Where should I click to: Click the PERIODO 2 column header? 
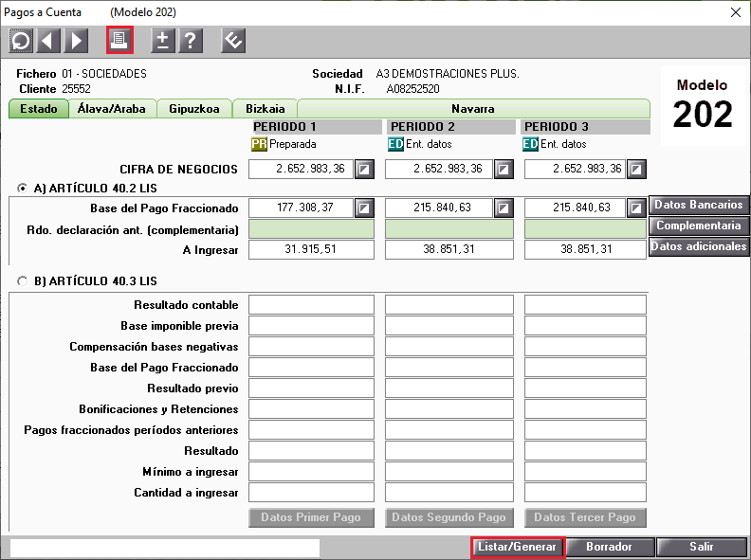pos(452,127)
